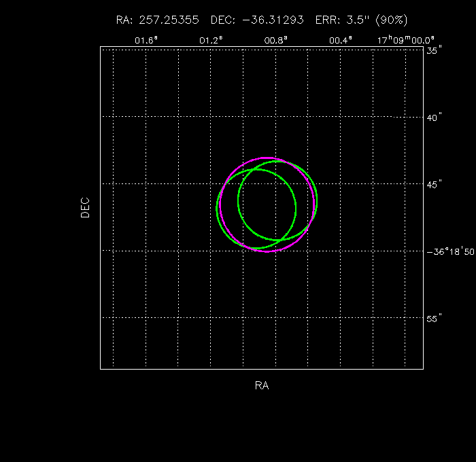Click the ERR: 3.5" (90%) text
Screen dimensions: 476x462
pyautogui.click(x=361, y=20)
